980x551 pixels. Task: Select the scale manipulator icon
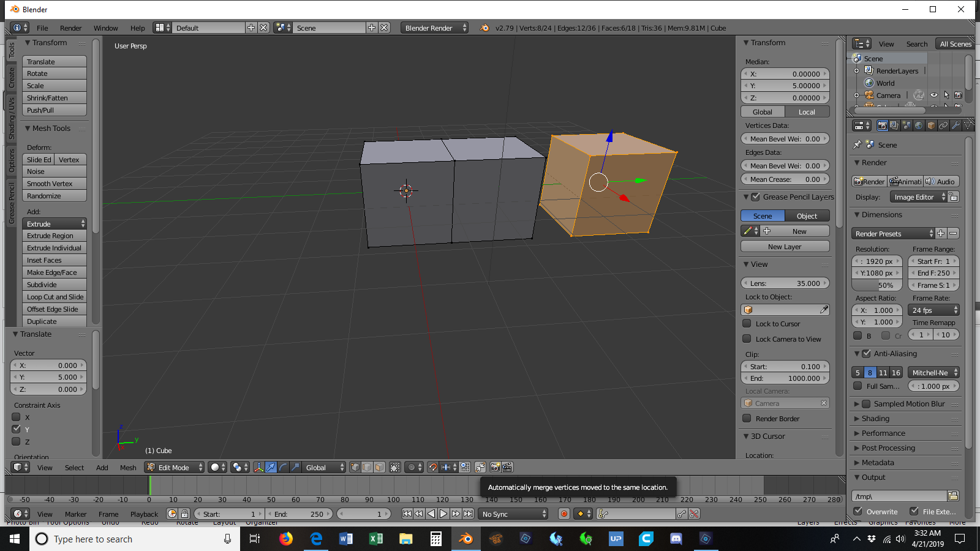(x=295, y=467)
